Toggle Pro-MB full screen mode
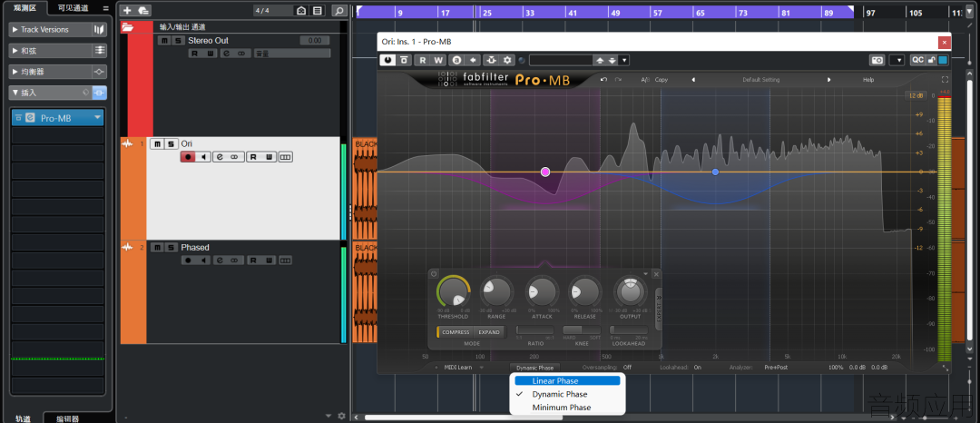 pyautogui.click(x=945, y=79)
